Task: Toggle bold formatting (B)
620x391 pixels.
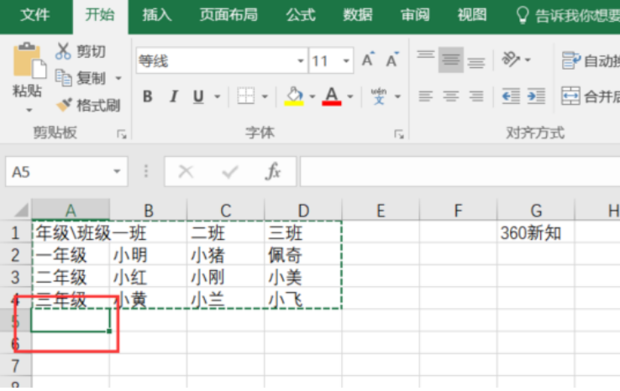Action: [147, 96]
